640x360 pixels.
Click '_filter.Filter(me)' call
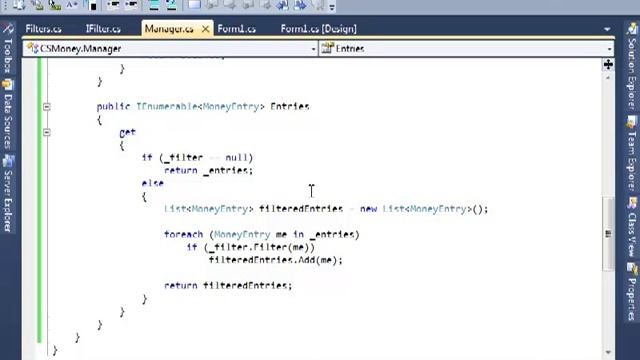click(x=259, y=247)
